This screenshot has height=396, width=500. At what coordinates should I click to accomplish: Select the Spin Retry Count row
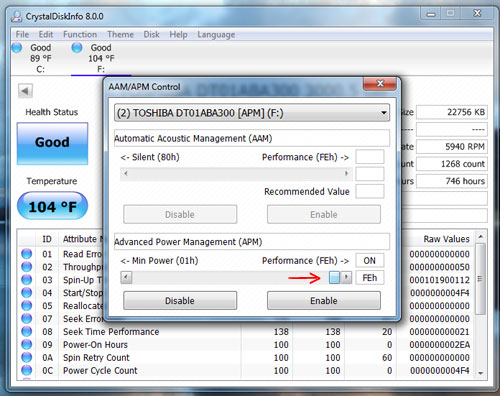coord(246,358)
